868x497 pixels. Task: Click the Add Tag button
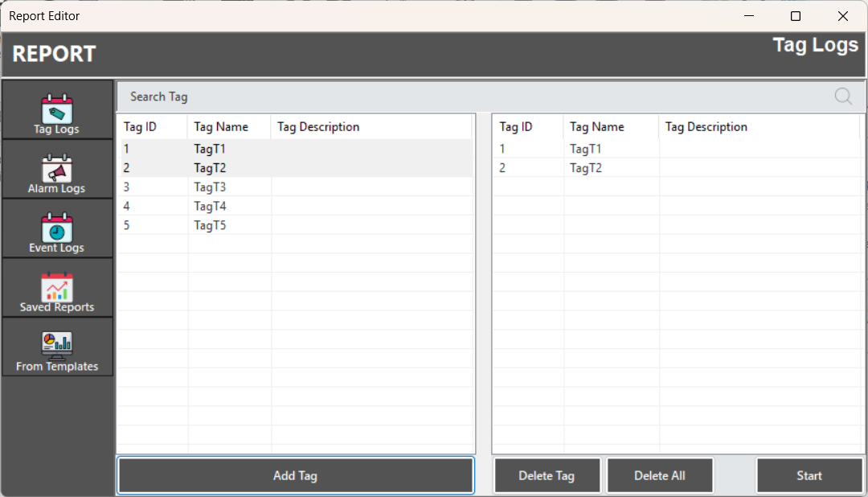pos(296,475)
